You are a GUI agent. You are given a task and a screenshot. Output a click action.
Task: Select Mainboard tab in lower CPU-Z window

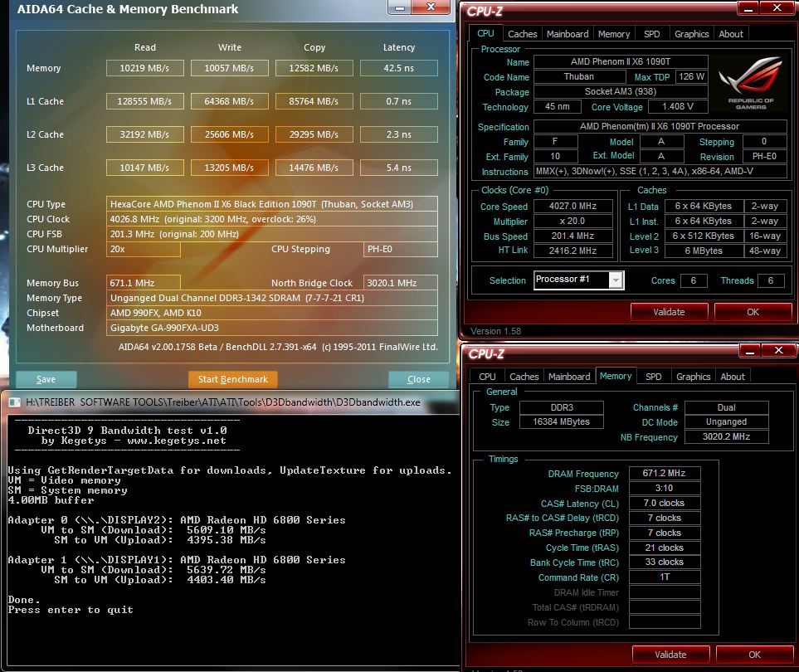click(569, 377)
